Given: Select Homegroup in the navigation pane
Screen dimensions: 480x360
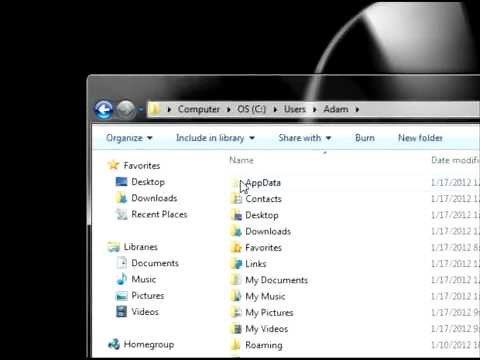Looking at the screenshot, I should 149,345.
